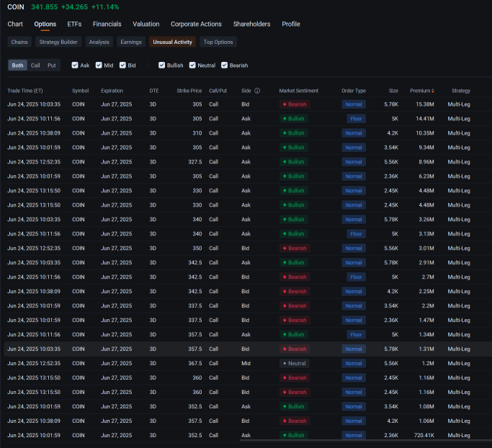Toggle the Bid filter checkbox

point(122,66)
